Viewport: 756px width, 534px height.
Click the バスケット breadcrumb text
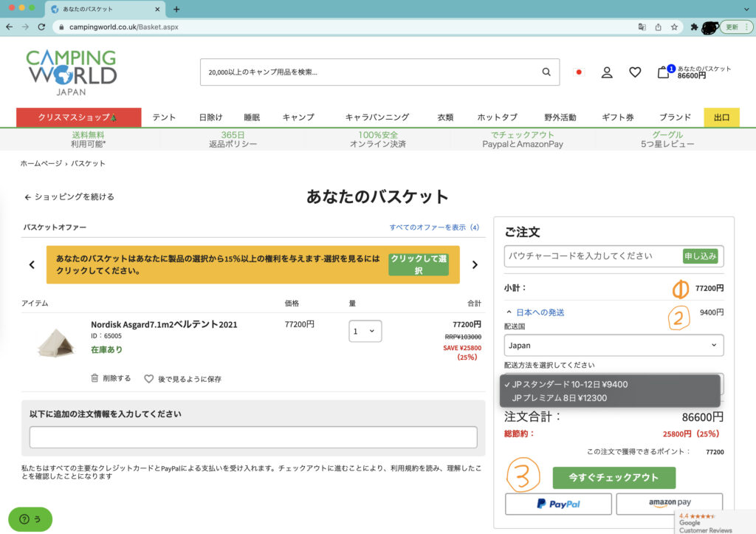click(x=89, y=163)
